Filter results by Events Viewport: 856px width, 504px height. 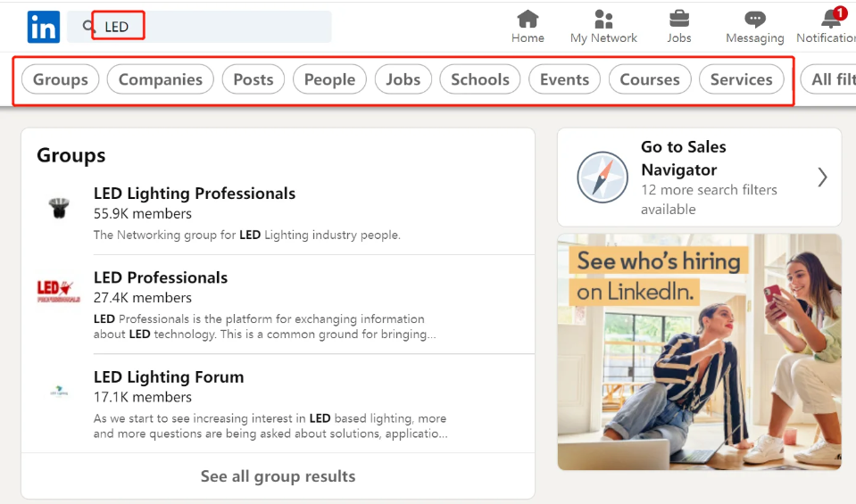tap(564, 79)
